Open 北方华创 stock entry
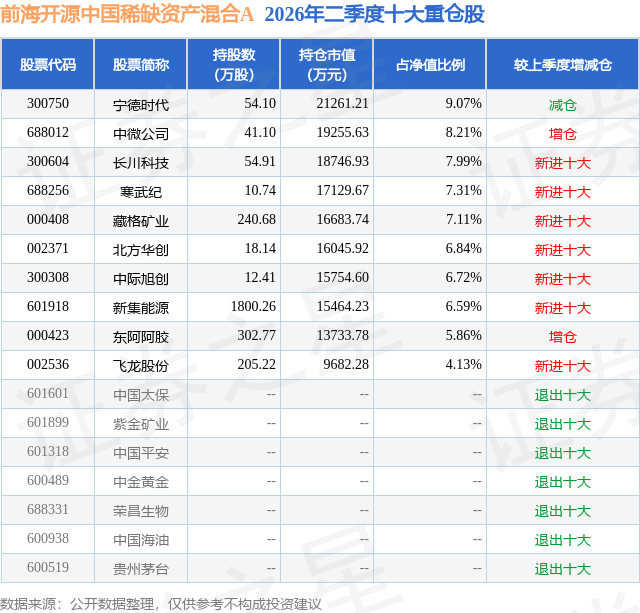 pos(141,250)
